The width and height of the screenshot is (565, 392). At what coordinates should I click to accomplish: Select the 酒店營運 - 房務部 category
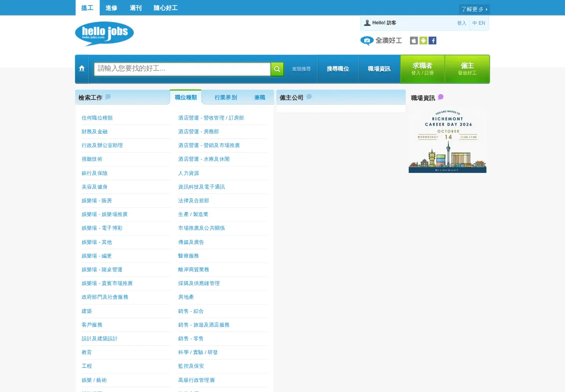pyautogui.click(x=199, y=132)
